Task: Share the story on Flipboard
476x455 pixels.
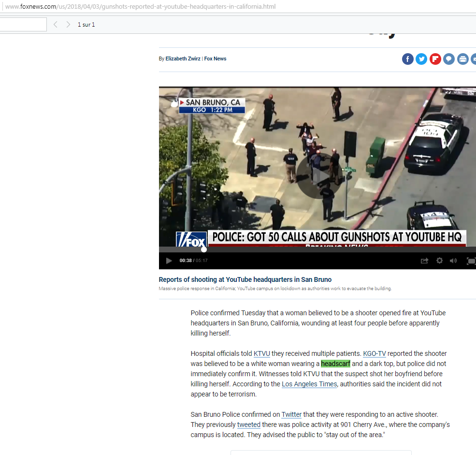Action: click(x=435, y=59)
